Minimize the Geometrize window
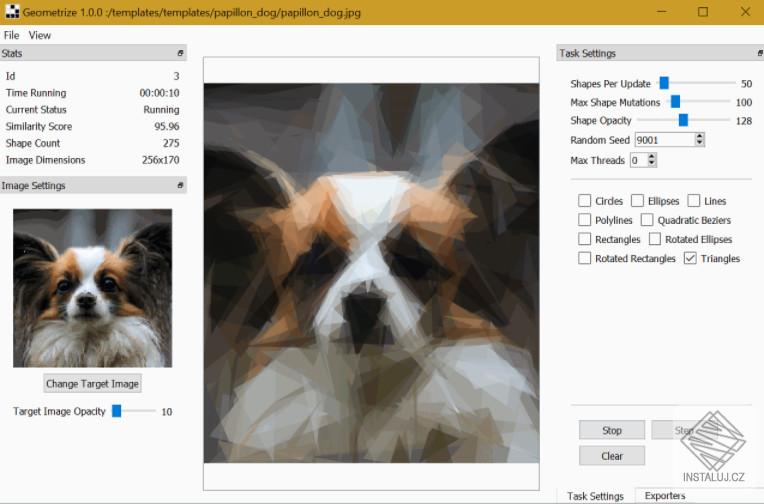 pos(661,12)
